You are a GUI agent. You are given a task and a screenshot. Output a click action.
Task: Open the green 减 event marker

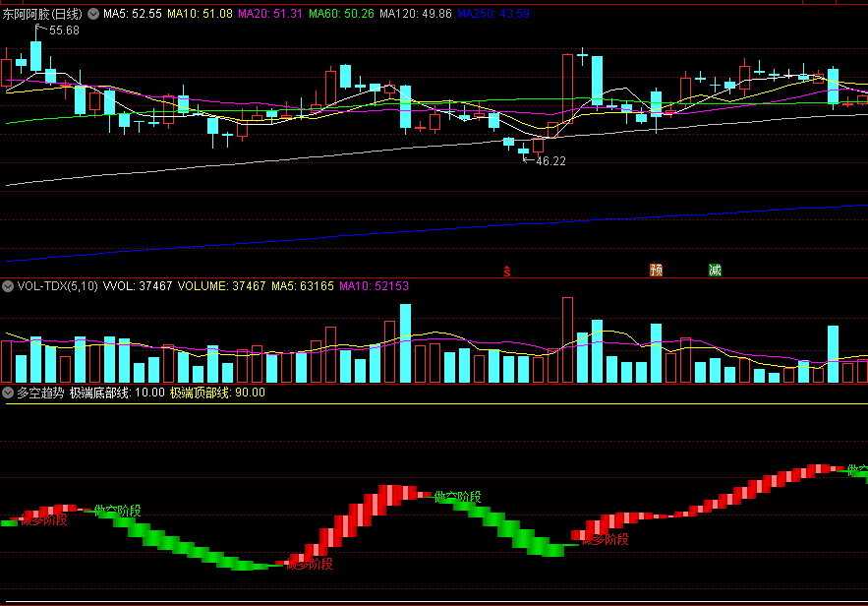tap(715, 270)
